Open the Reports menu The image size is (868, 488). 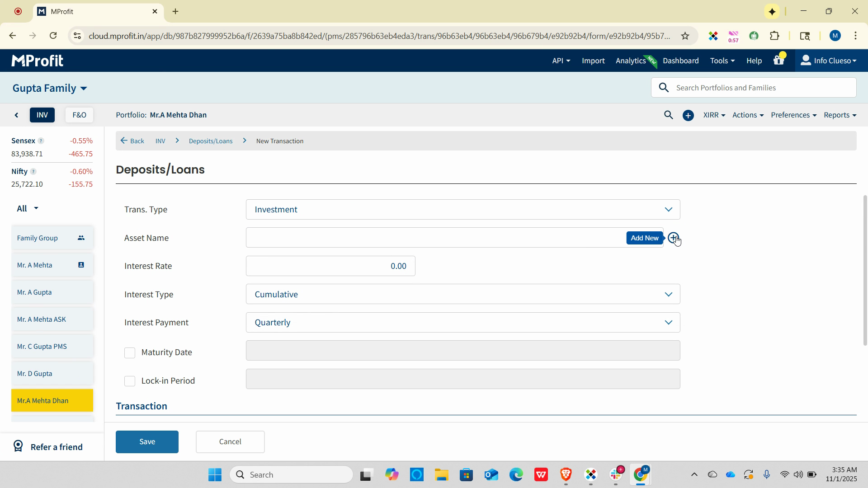(840, 115)
